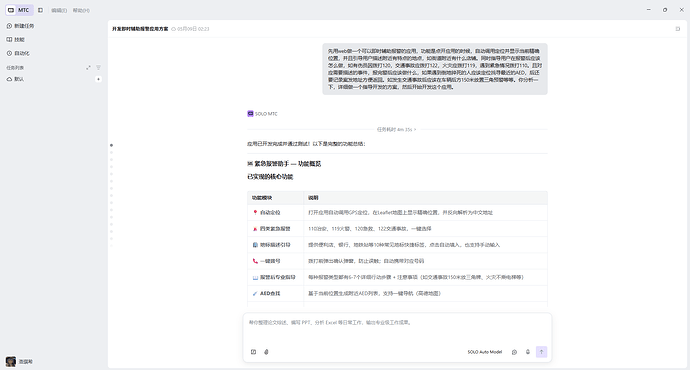
Task: Expand the 任务耗时 4m 35s details
Action: 396,130
